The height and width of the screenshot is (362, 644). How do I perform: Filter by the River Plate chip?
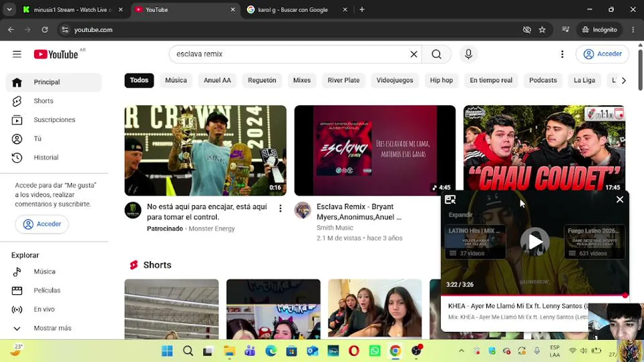(x=344, y=80)
